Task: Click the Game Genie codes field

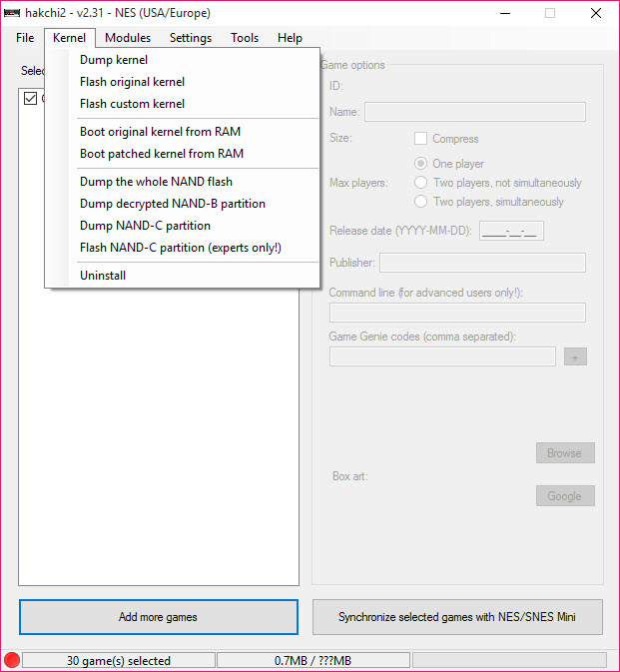Action: [x=442, y=356]
